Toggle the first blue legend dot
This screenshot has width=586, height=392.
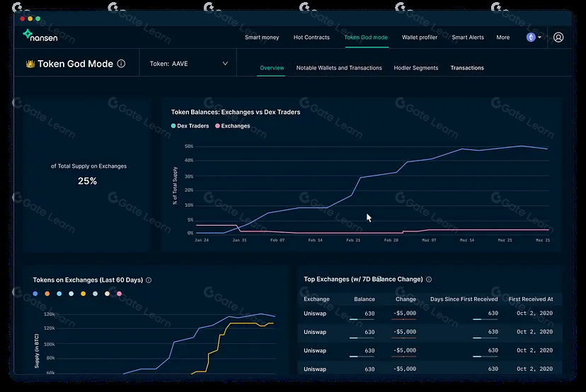point(35,294)
